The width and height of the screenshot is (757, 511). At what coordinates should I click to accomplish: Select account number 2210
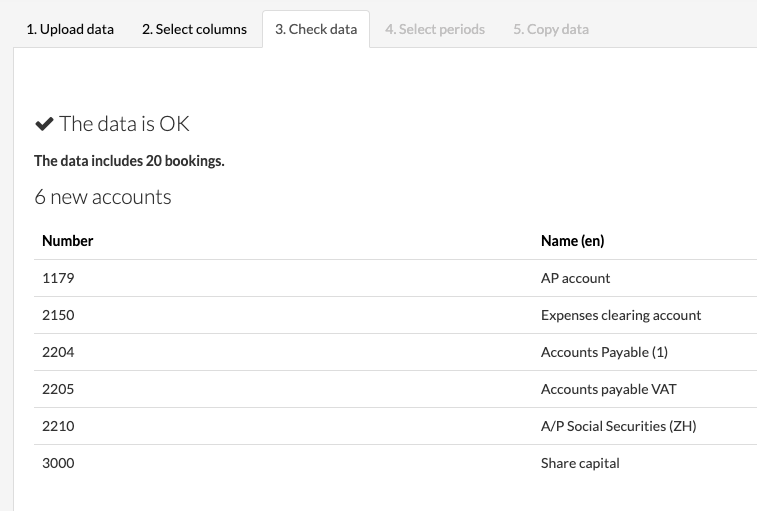coord(58,426)
